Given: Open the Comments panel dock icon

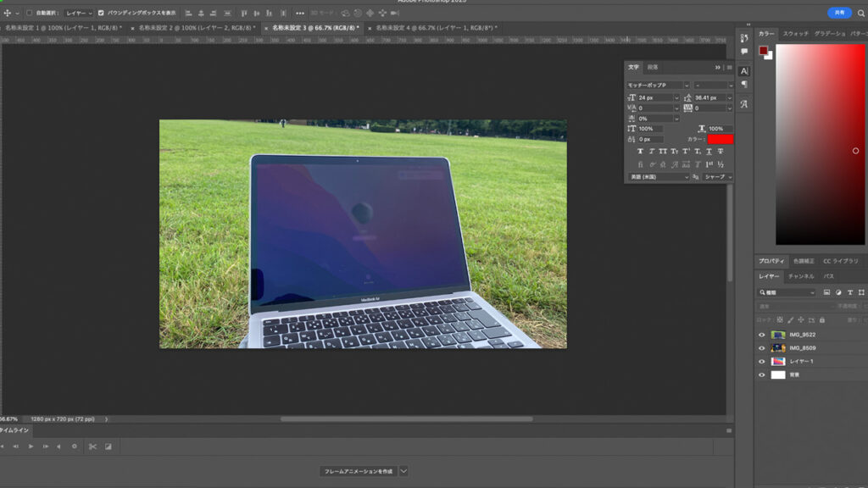Looking at the screenshot, I should click(744, 52).
